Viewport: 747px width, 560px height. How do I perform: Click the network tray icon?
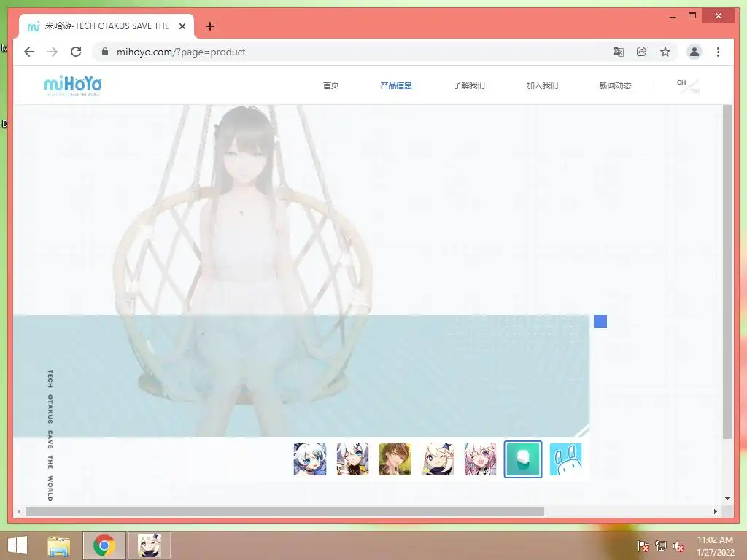(661, 546)
